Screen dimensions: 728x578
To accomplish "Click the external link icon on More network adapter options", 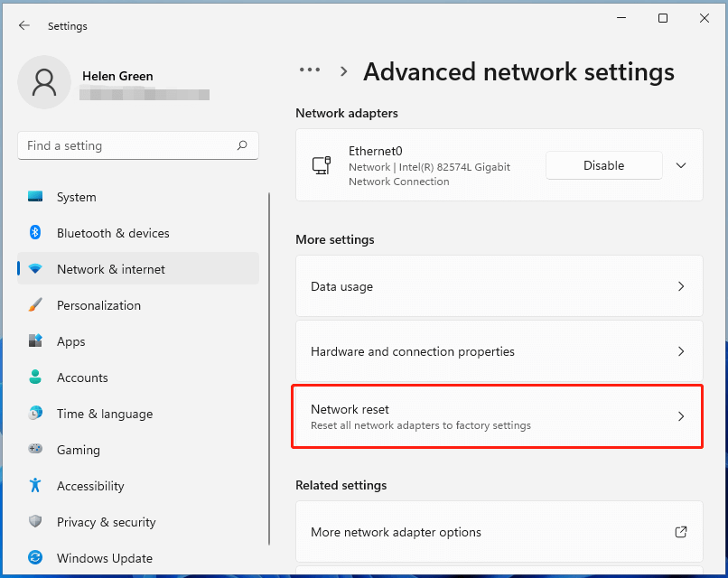I will pos(681,533).
